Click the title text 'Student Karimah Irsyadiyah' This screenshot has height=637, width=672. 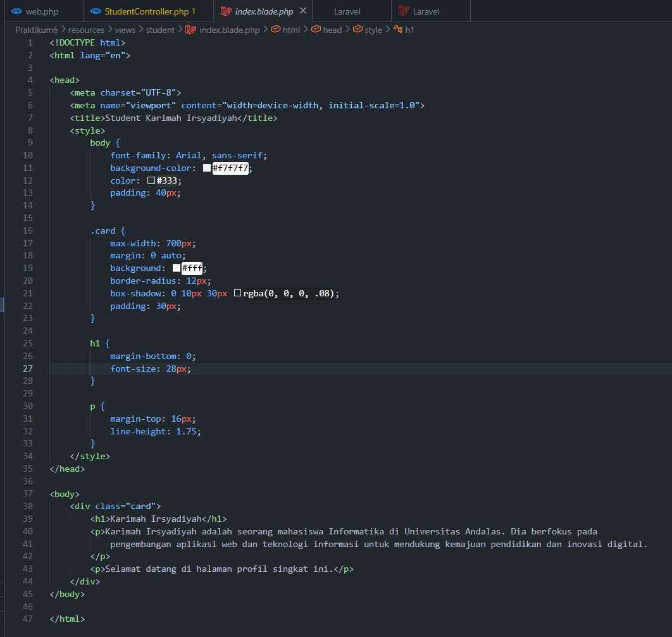(x=171, y=118)
